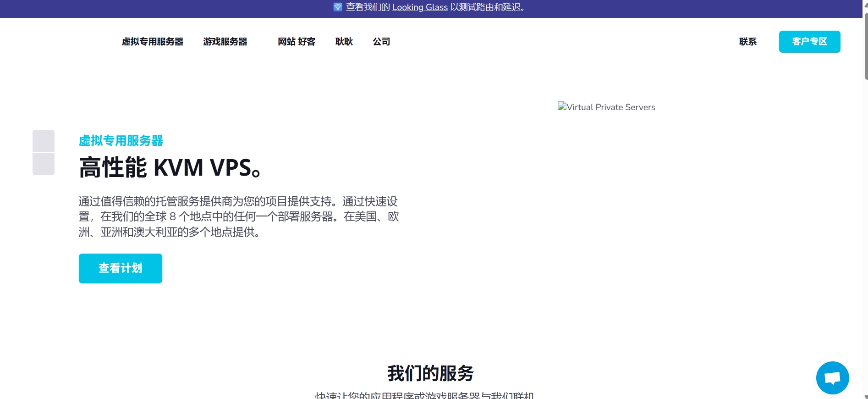This screenshot has width=868, height=399.
Task: Expand the 游戏服务器 navigation menu
Action: click(x=225, y=42)
